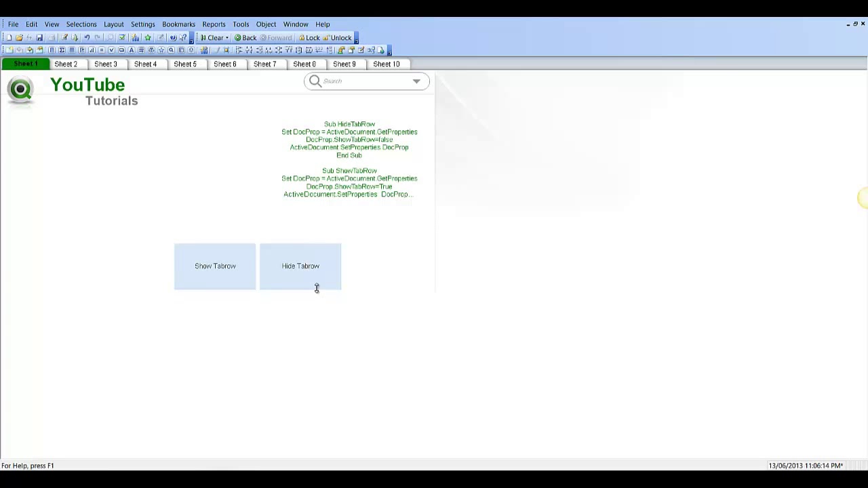Click the Save floppy disk icon
868x488 pixels.
coord(39,37)
